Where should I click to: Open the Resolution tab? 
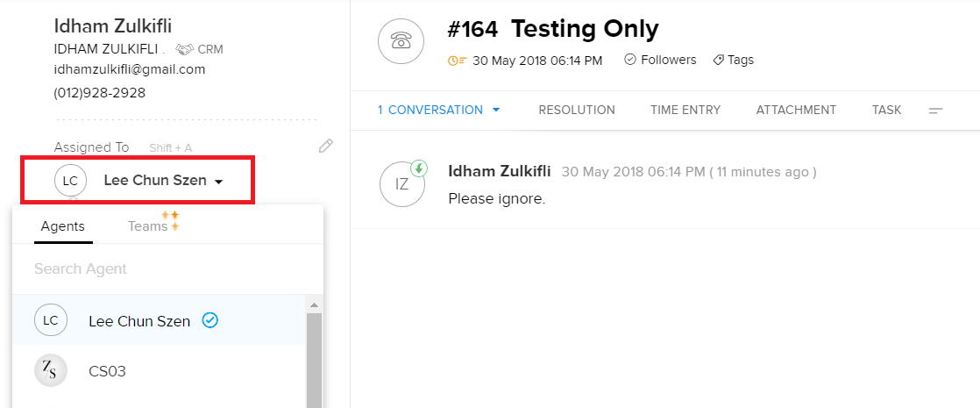tap(577, 111)
